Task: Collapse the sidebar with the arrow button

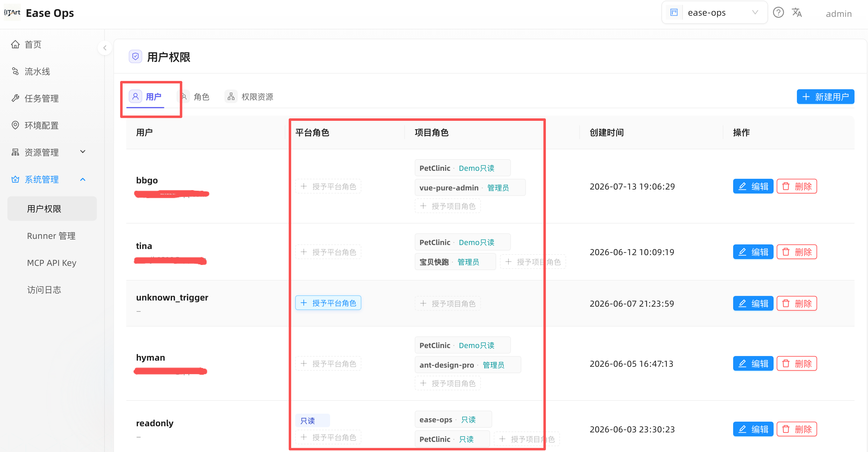Action: [x=105, y=48]
